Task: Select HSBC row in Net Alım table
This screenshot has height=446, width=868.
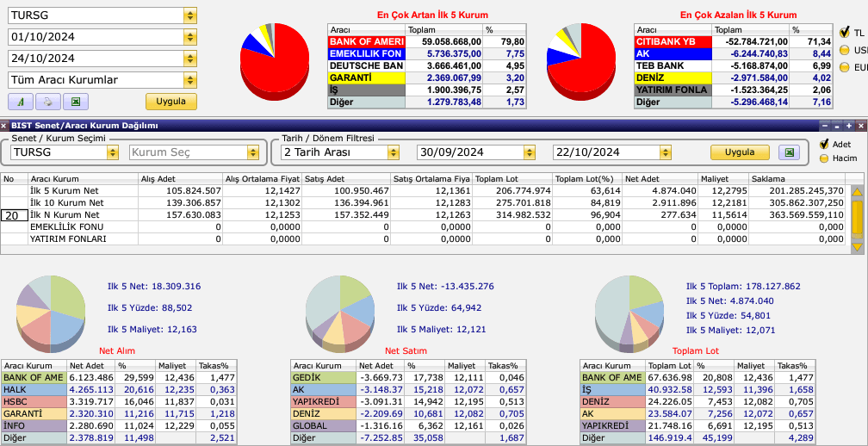Action: click(119, 402)
